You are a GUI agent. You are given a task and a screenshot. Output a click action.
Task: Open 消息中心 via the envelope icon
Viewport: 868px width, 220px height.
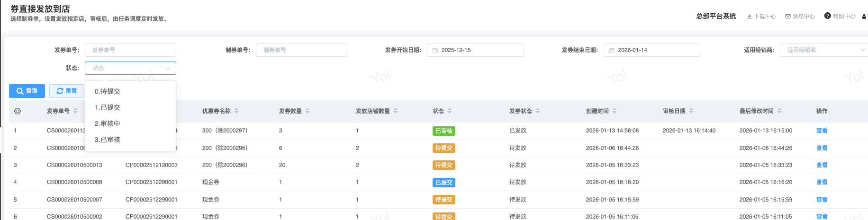click(788, 17)
